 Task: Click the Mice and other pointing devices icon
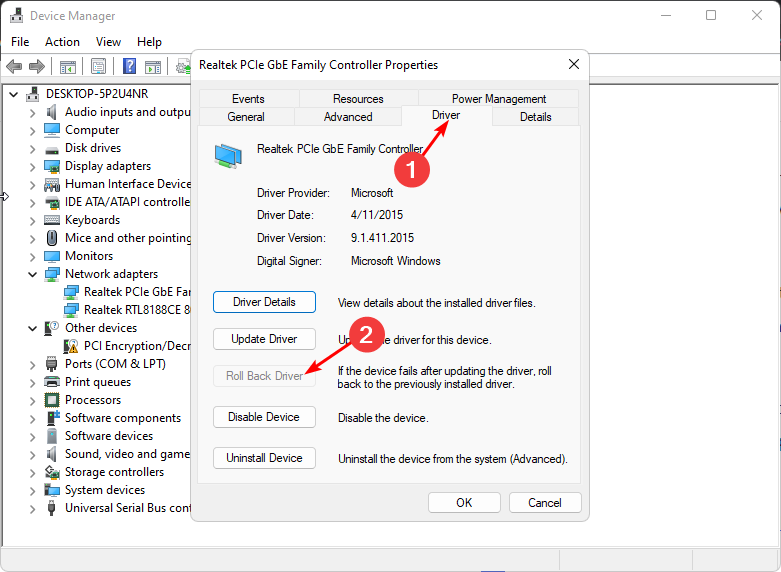52,238
